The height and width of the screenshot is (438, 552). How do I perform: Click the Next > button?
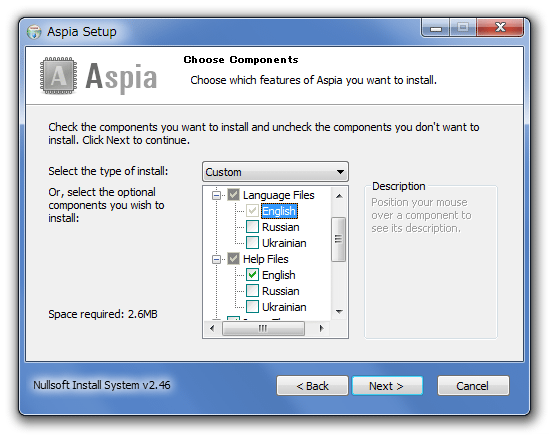pyautogui.click(x=387, y=386)
